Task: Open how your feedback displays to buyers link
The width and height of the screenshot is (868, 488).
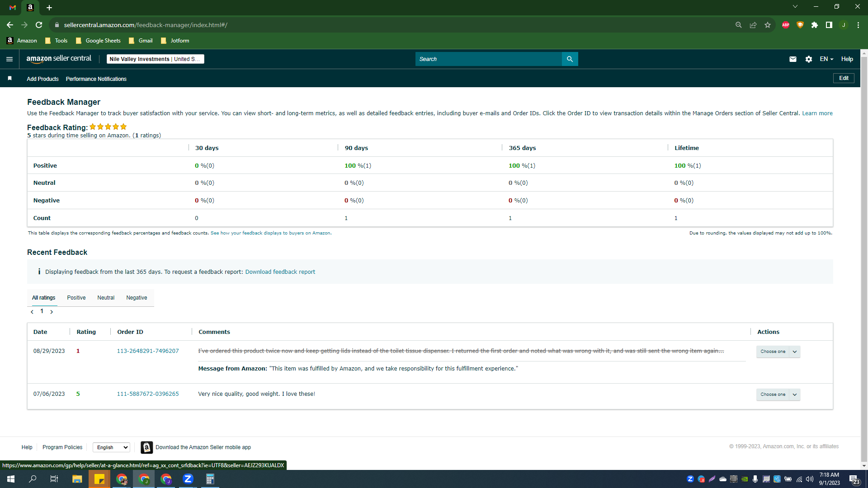Action: coord(270,233)
